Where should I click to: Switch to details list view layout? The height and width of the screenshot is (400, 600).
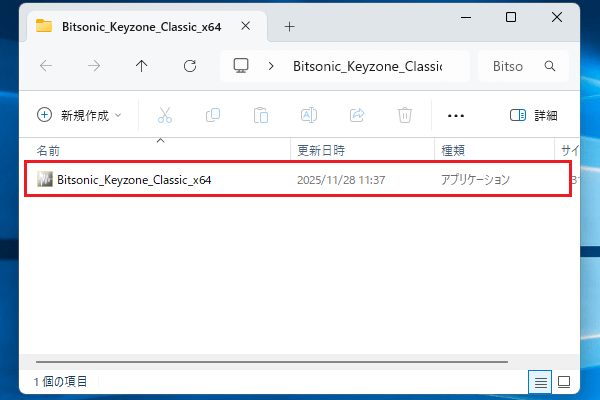539,381
